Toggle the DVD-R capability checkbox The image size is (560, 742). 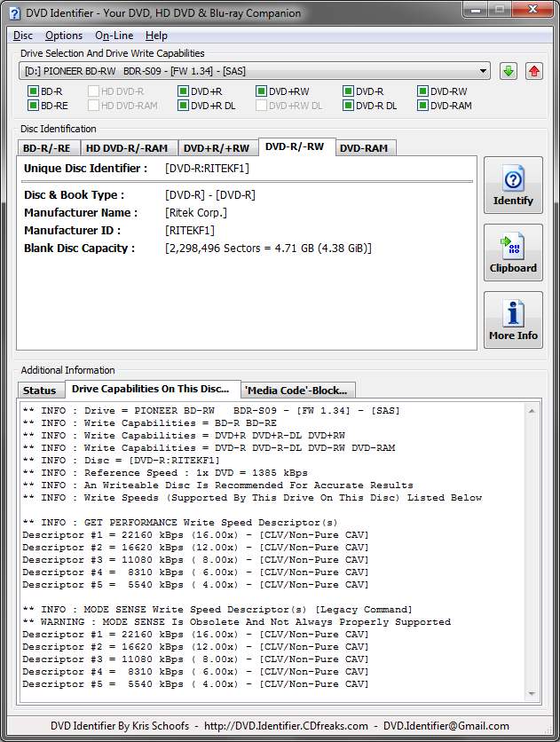348,91
